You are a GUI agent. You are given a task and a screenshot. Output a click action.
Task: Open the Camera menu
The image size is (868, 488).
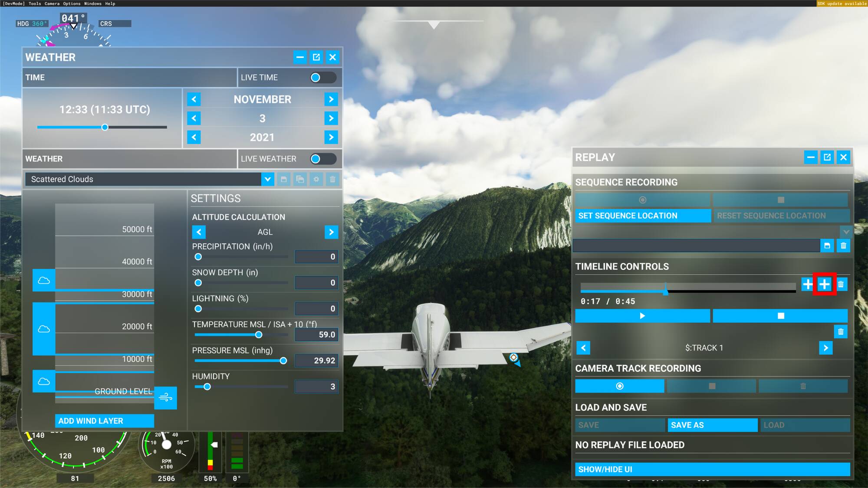coord(52,3)
